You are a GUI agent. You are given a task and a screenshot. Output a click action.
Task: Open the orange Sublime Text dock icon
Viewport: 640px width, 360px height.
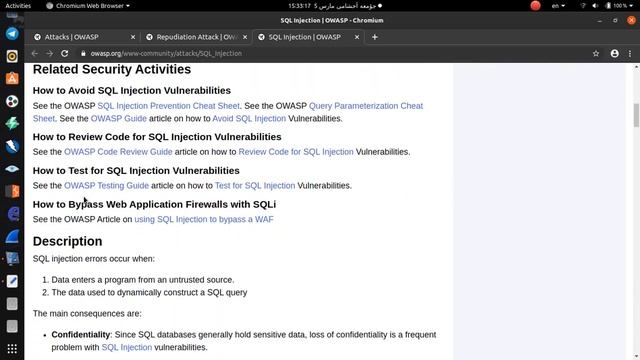[x=12, y=191]
